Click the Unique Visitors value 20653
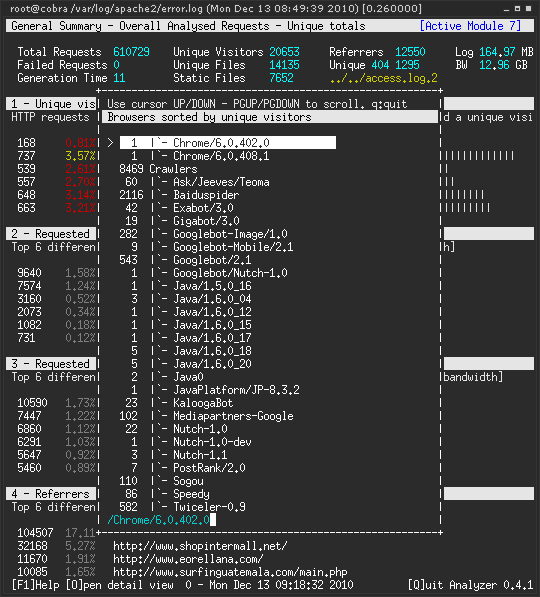This screenshot has height=597, width=540. tap(284, 52)
